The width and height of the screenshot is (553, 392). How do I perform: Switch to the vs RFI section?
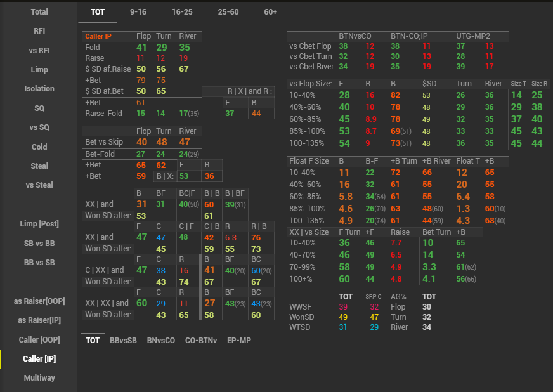coord(39,50)
